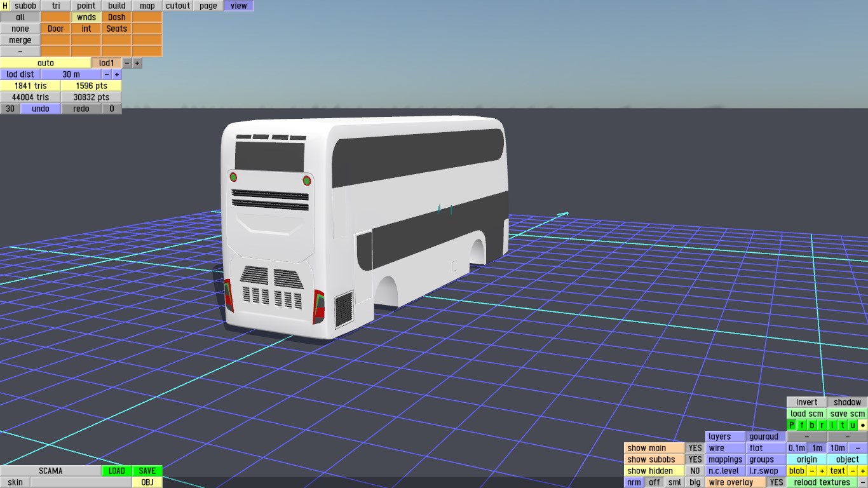Redo the last undone action
Viewport: 868px width, 488px height.
click(x=81, y=109)
